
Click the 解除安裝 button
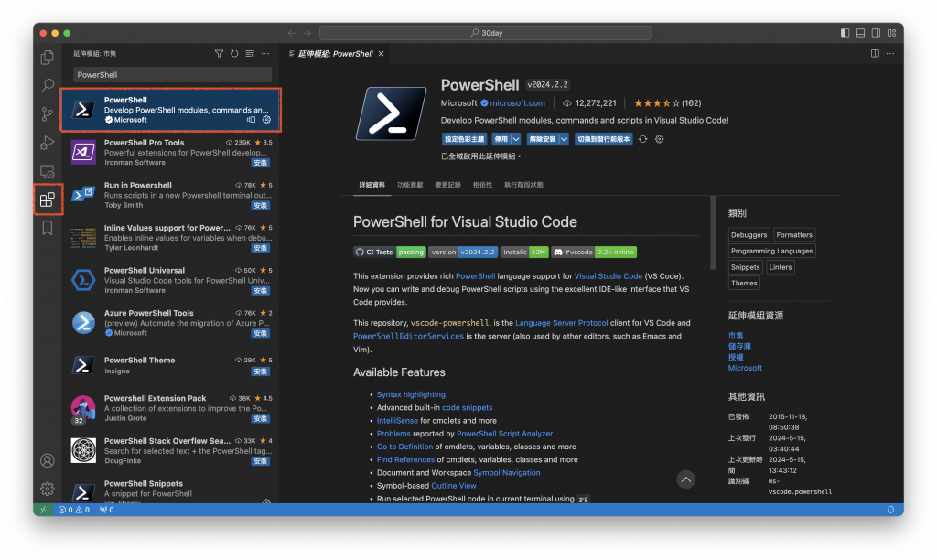click(542, 139)
